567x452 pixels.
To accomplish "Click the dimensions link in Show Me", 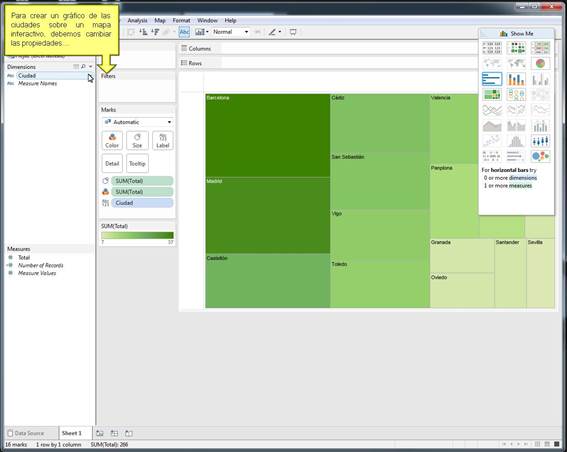I will pos(523,178).
